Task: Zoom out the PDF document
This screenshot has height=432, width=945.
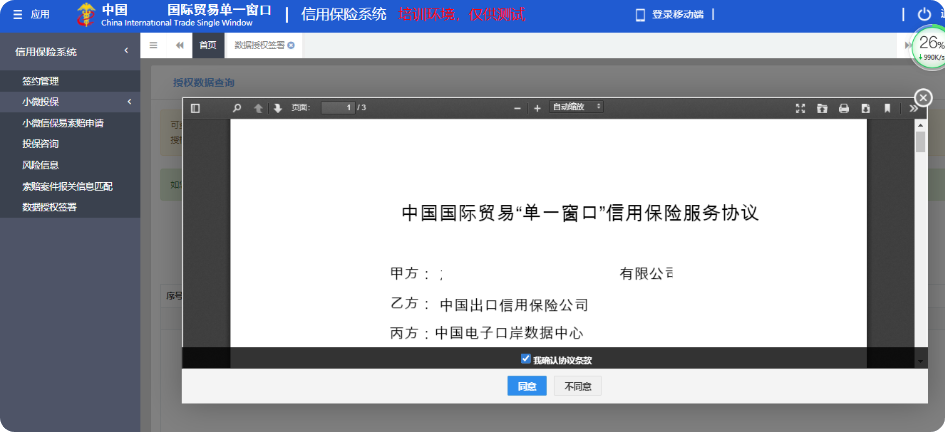Action: pyautogui.click(x=517, y=108)
